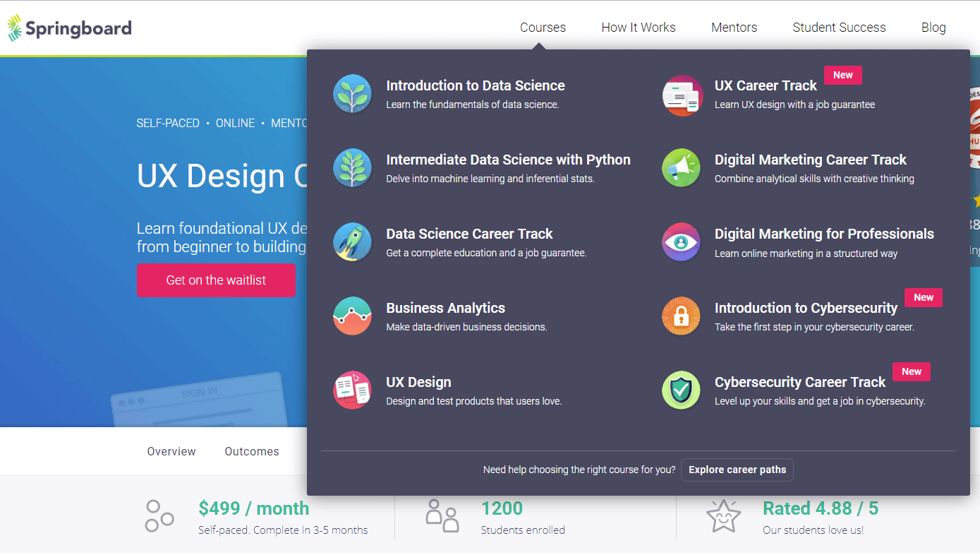The height and width of the screenshot is (555, 980).
Task: Click the Intermediate Data Science plant icon
Action: tap(352, 168)
